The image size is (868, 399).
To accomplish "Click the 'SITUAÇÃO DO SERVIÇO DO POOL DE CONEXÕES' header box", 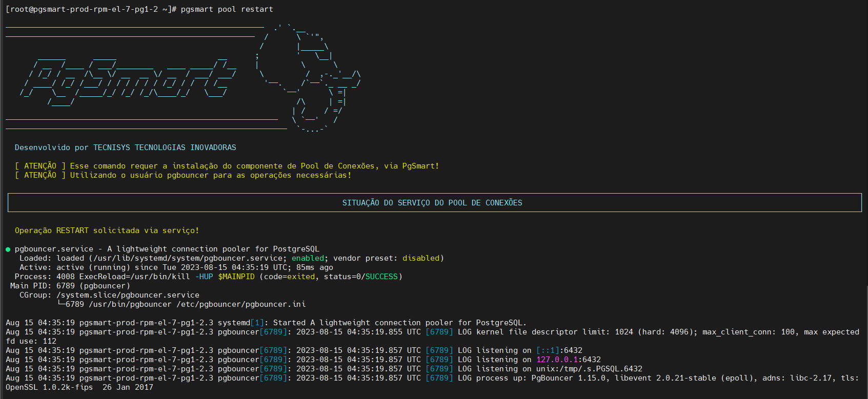I will tap(434, 202).
